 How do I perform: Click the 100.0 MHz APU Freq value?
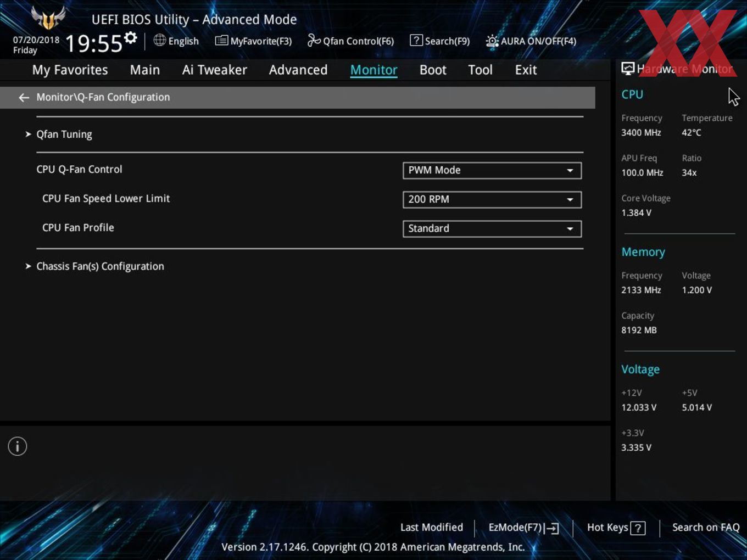pos(642,172)
